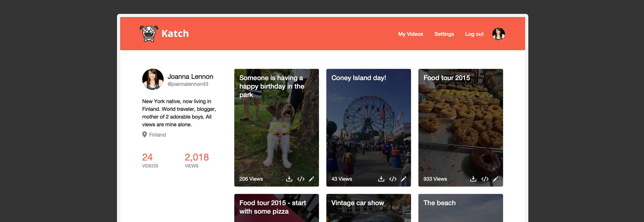Edit the Coney Island day video
644x222 pixels.
tap(403, 179)
